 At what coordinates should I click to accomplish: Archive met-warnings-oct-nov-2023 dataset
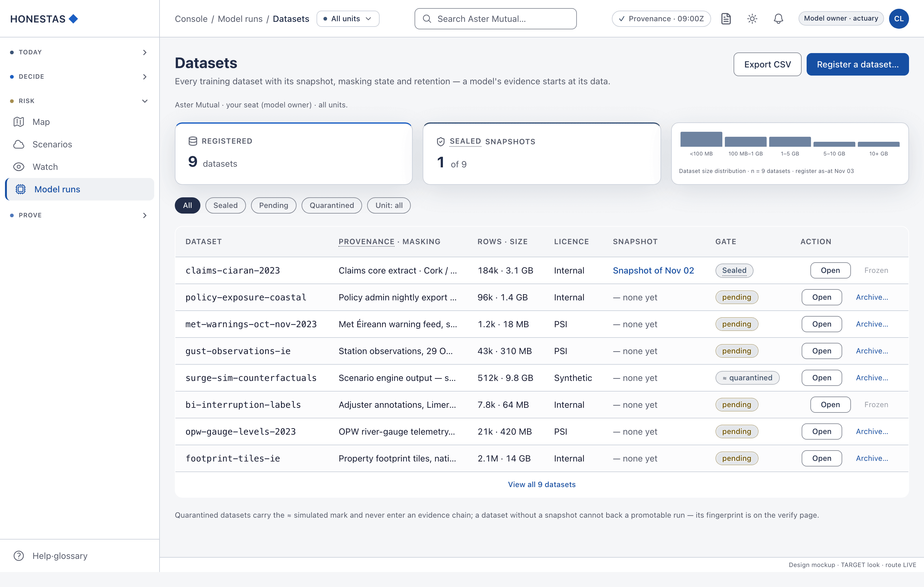coord(872,324)
